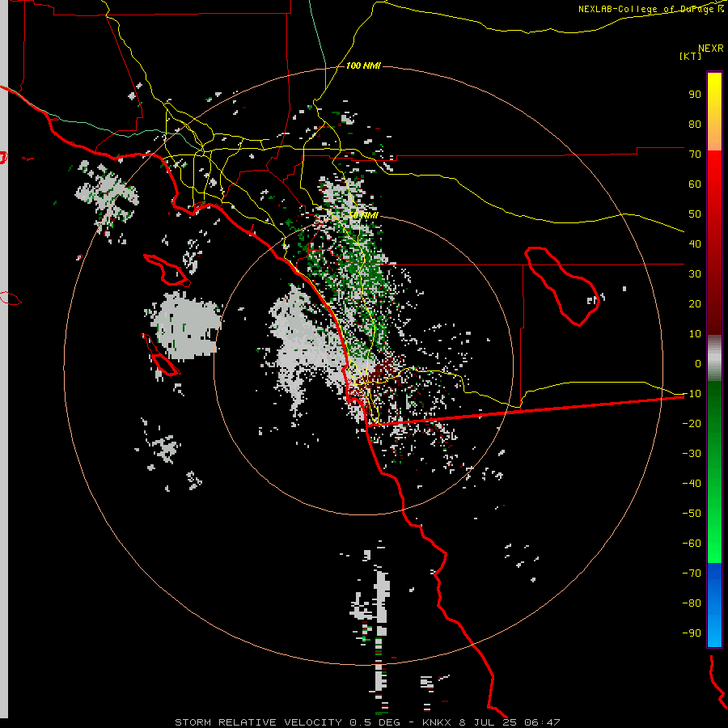728x728 pixels.
Task: Click the 80 value on velocity scale
Action: click(x=695, y=124)
